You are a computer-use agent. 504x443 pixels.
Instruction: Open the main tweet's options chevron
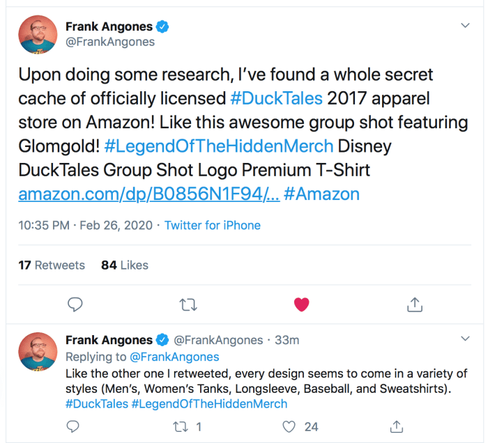pyautogui.click(x=466, y=26)
